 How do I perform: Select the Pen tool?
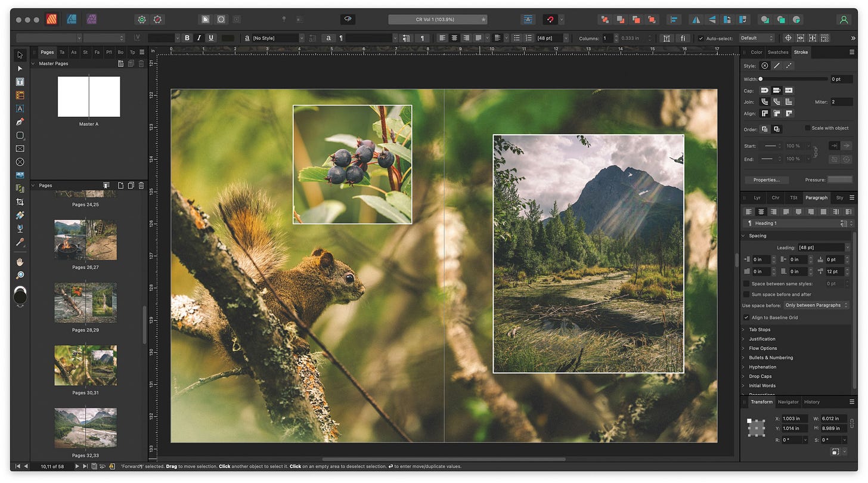(x=20, y=122)
